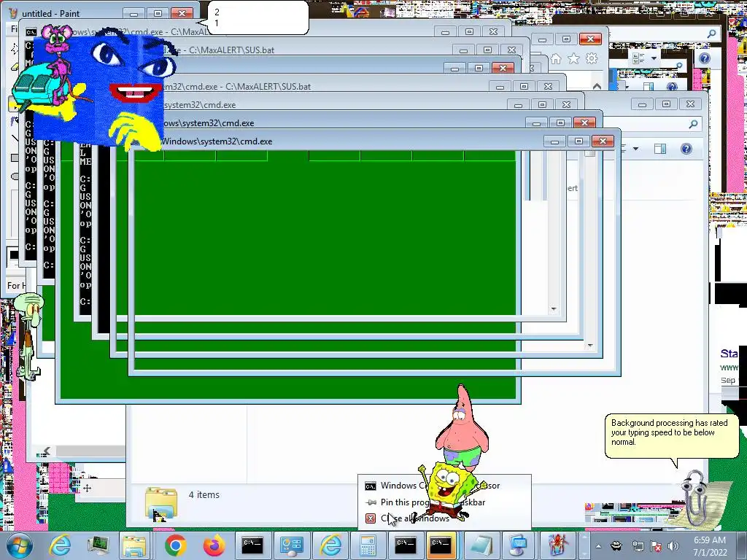Toggle preview pane in front Explorer window

point(660,149)
